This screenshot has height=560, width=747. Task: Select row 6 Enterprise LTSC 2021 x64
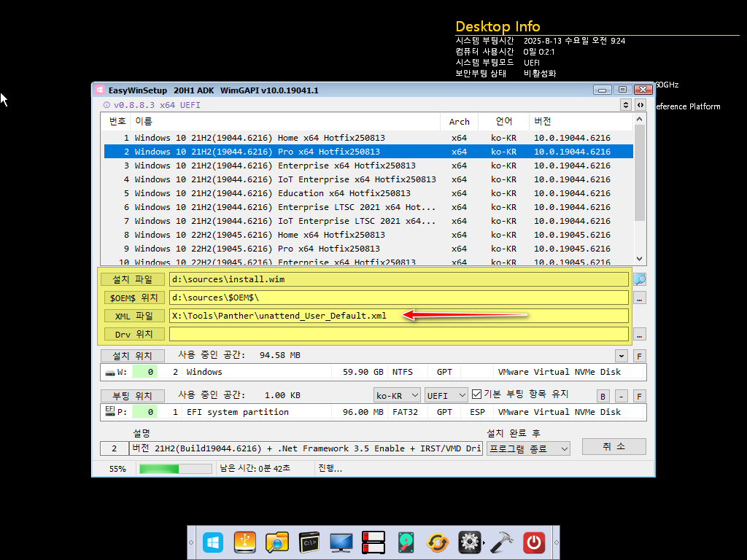[x=368, y=206]
